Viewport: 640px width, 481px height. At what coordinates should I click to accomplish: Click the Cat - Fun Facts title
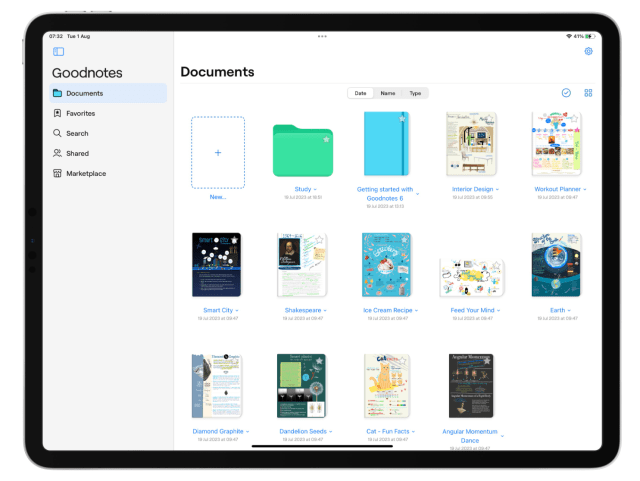(x=388, y=431)
